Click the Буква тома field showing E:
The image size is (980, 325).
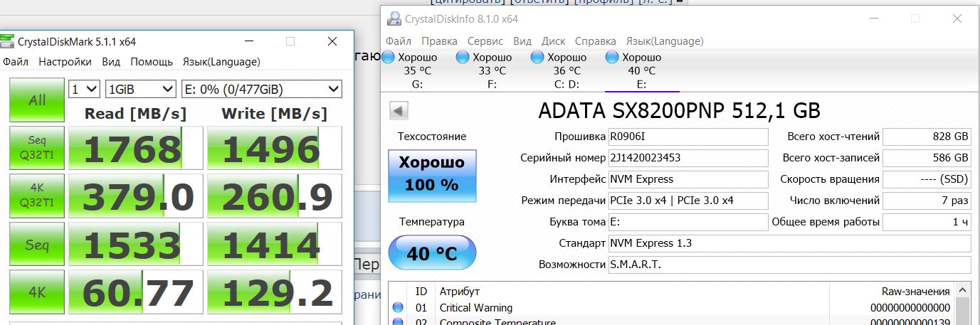(x=688, y=222)
